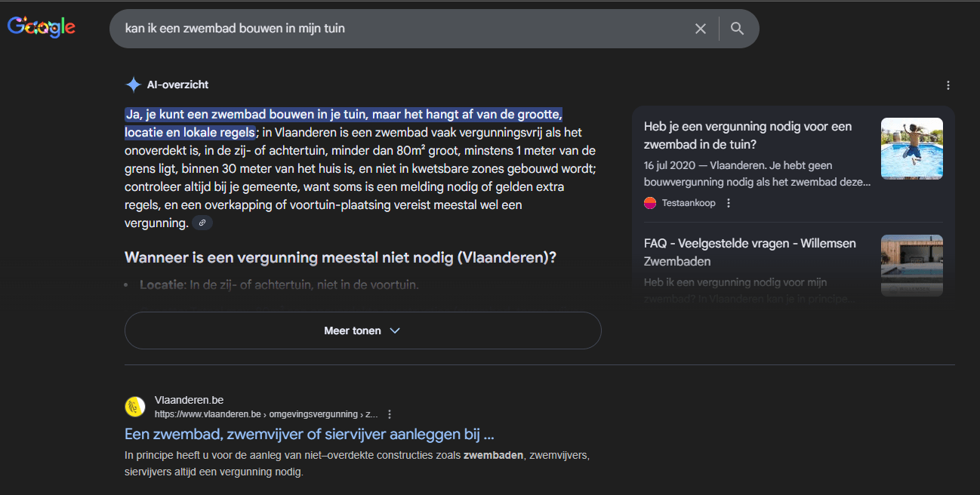Open swimming pool photo thumbnail
This screenshot has width=980, height=495.
(911, 149)
